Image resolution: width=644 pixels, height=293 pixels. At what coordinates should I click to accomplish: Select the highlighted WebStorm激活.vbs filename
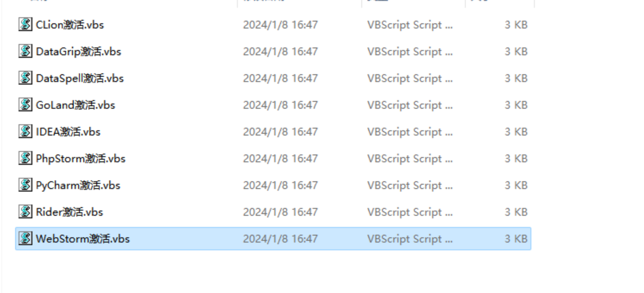click(83, 239)
